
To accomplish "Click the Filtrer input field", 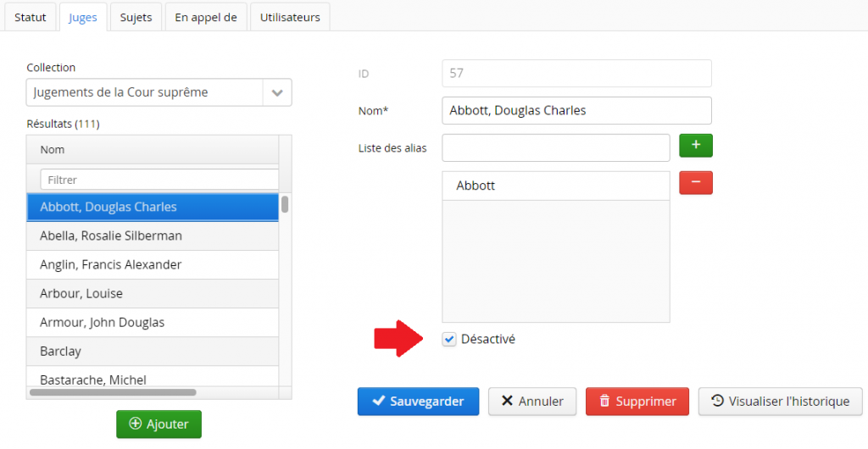I will [x=159, y=180].
